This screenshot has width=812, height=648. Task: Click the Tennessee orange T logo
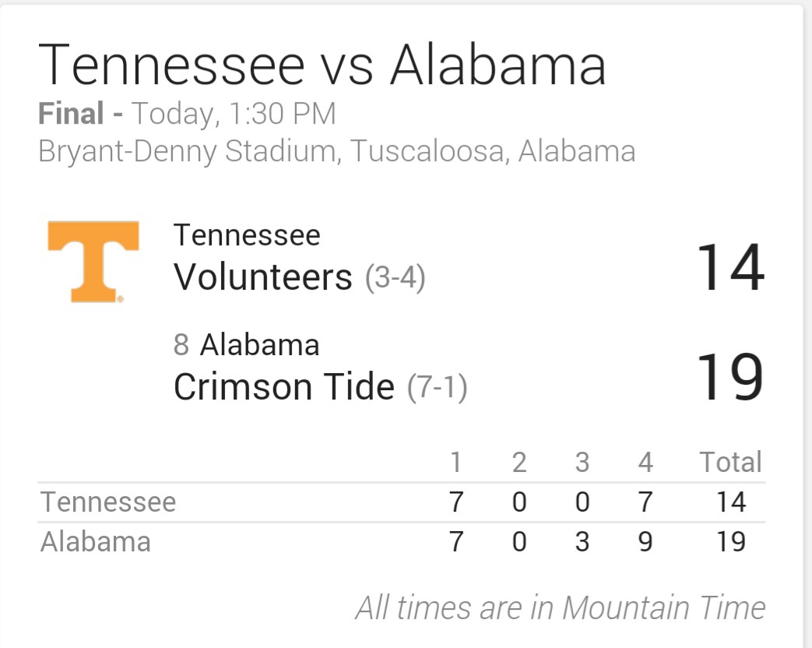[x=93, y=262]
